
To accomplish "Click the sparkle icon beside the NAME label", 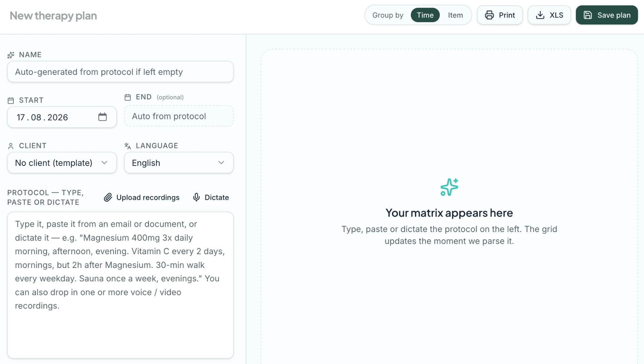I will tap(11, 55).
